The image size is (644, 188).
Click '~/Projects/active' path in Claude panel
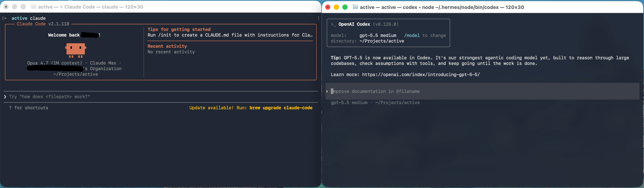(76, 74)
